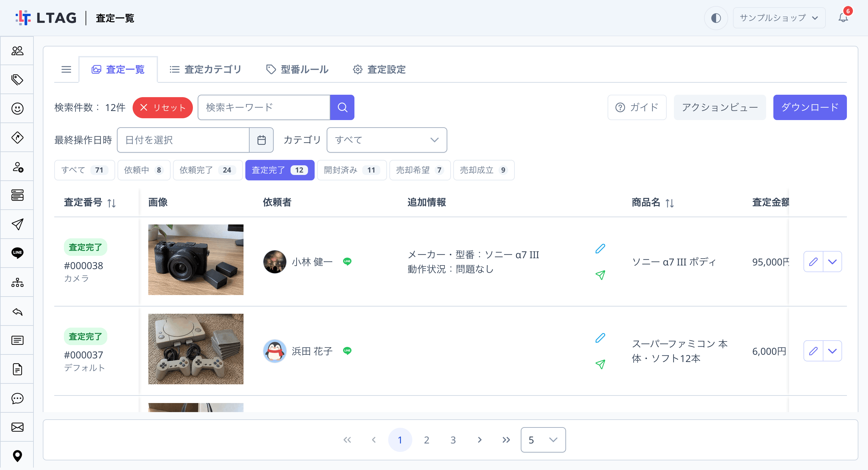Send message icon in 浜田 花子 row
This screenshot has height=470, width=868.
[x=600, y=364]
